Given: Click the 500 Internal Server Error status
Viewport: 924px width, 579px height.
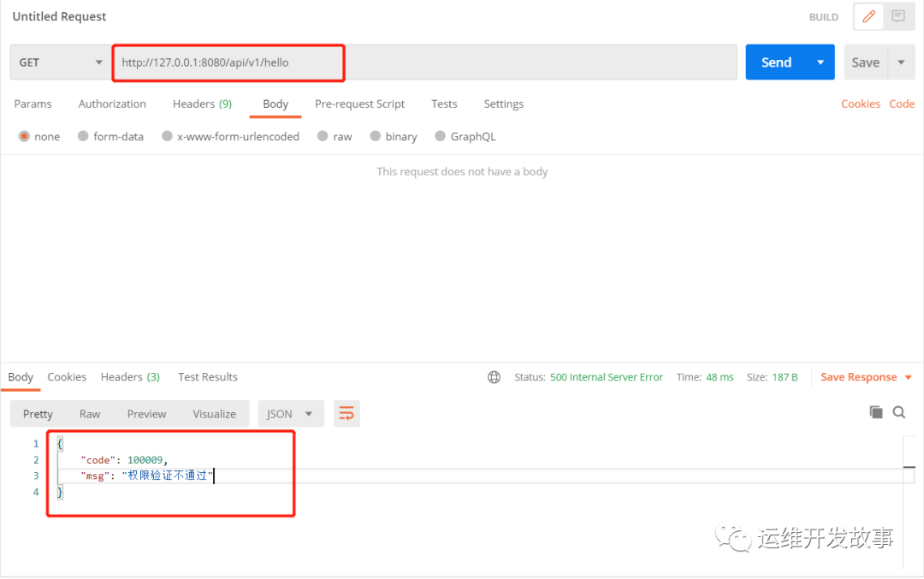Looking at the screenshot, I should click(607, 377).
